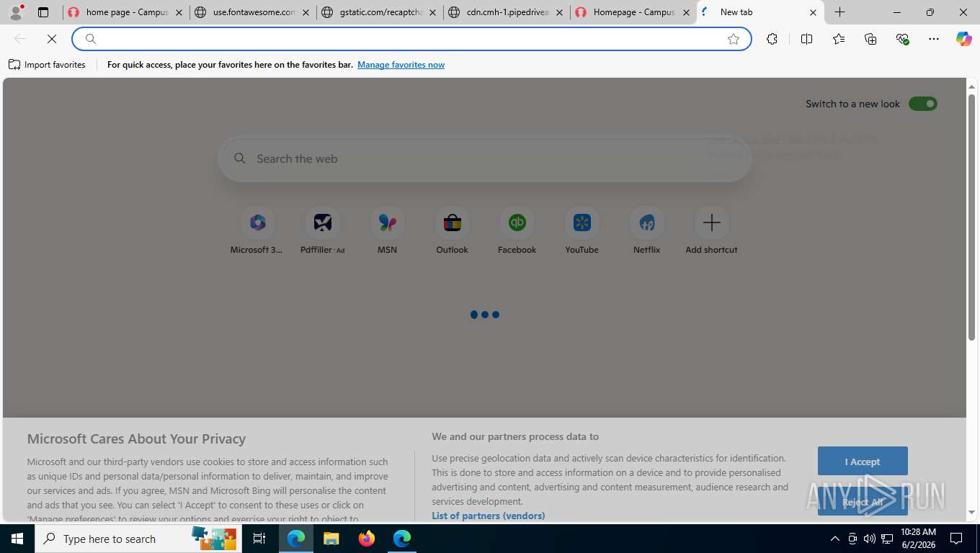980x553 pixels.
Task: Open the Windows Start menu
Action: click(17, 539)
